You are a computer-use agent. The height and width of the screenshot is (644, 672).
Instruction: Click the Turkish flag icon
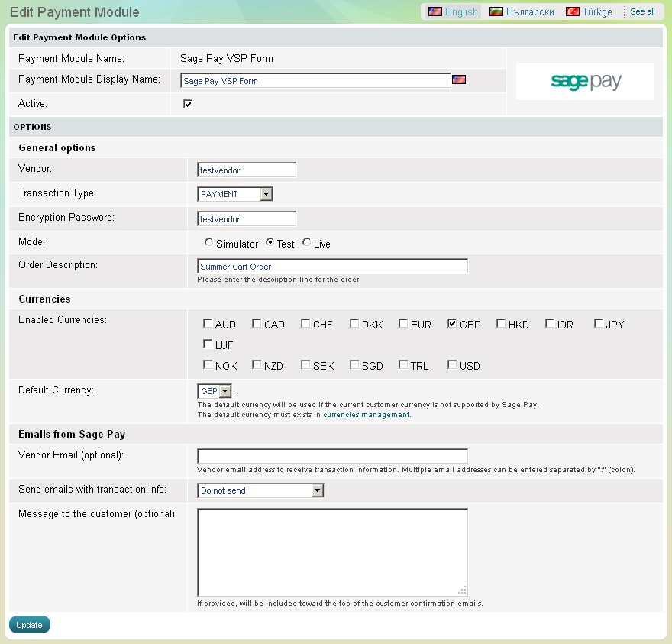click(572, 11)
